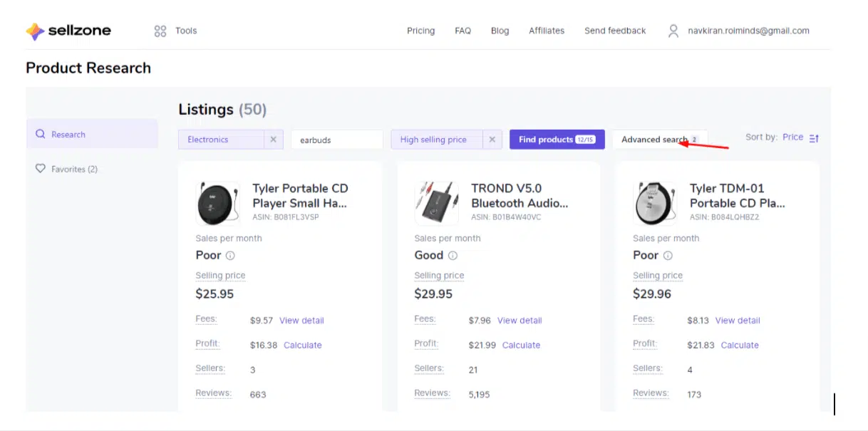View fee detail for $9.57 fees
This screenshot has width=868, height=431.
(301, 321)
